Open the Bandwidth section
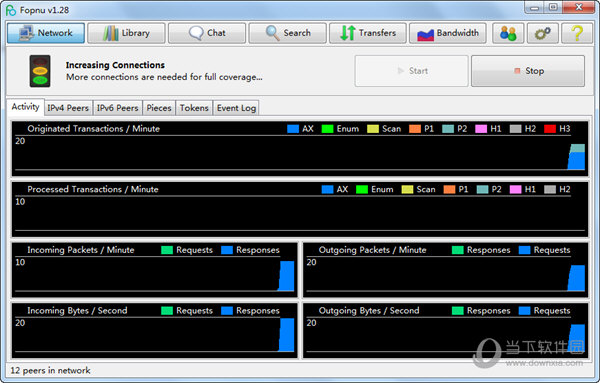 coord(448,33)
